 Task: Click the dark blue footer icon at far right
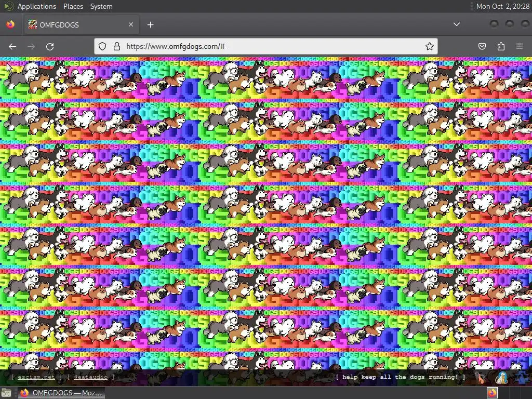tap(523, 378)
